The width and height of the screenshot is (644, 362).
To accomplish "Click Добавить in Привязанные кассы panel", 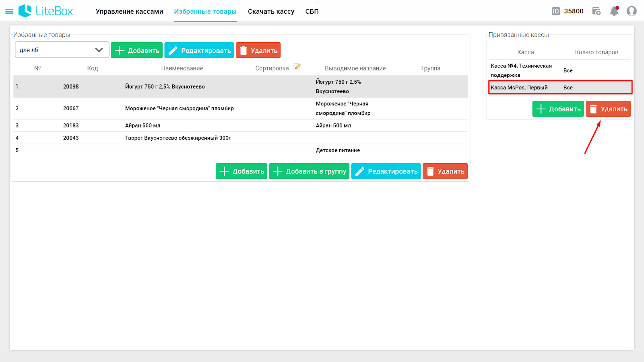I will [x=558, y=109].
